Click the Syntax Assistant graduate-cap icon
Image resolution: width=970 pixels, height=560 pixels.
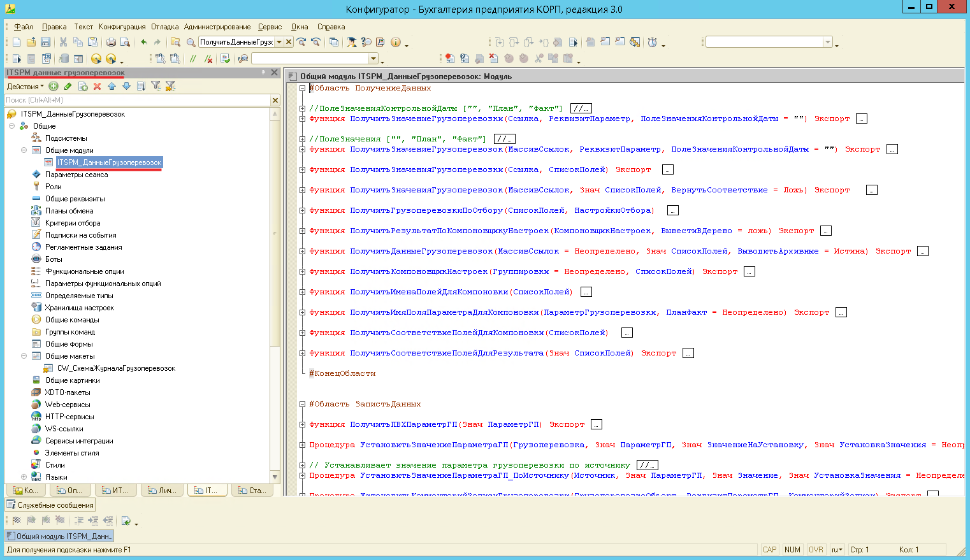(351, 42)
